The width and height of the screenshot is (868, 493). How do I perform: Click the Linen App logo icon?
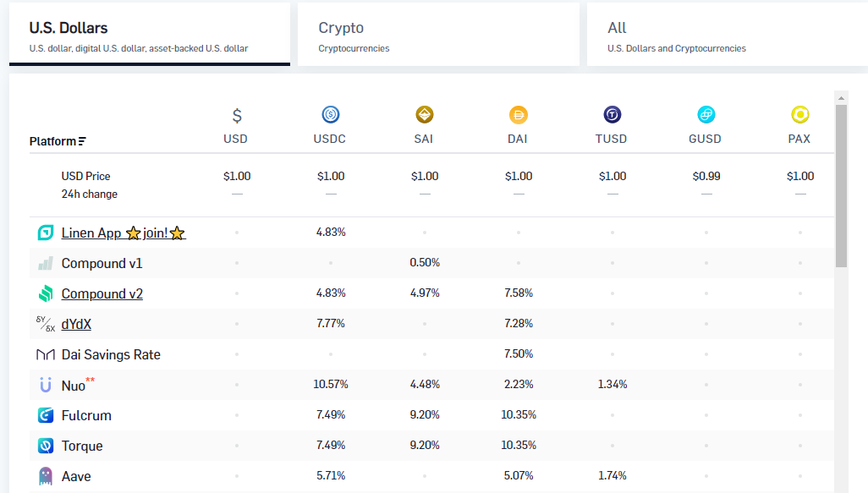pos(46,233)
